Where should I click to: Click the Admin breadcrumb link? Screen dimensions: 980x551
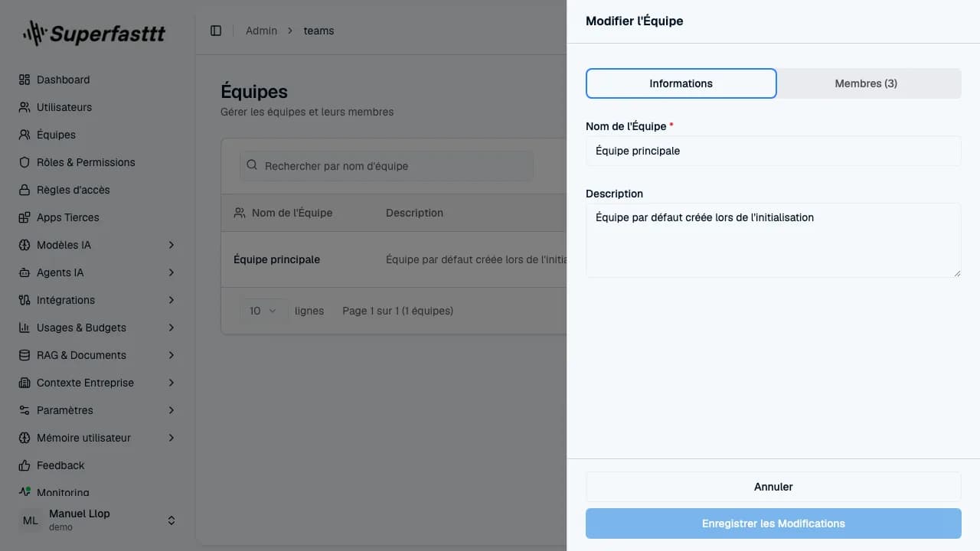coord(261,31)
